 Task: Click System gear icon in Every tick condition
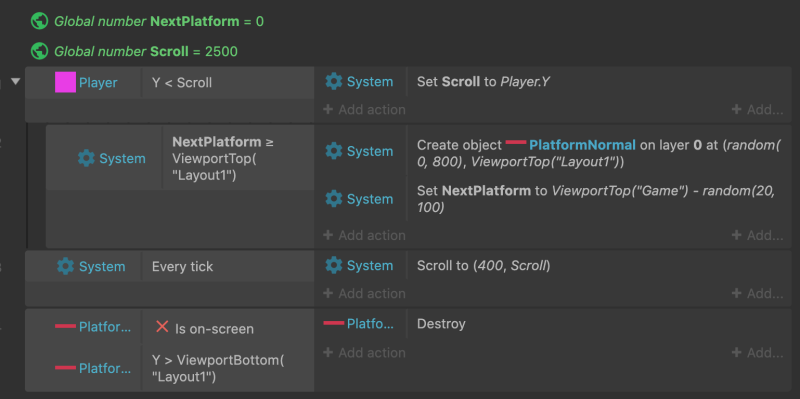point(65,266)
